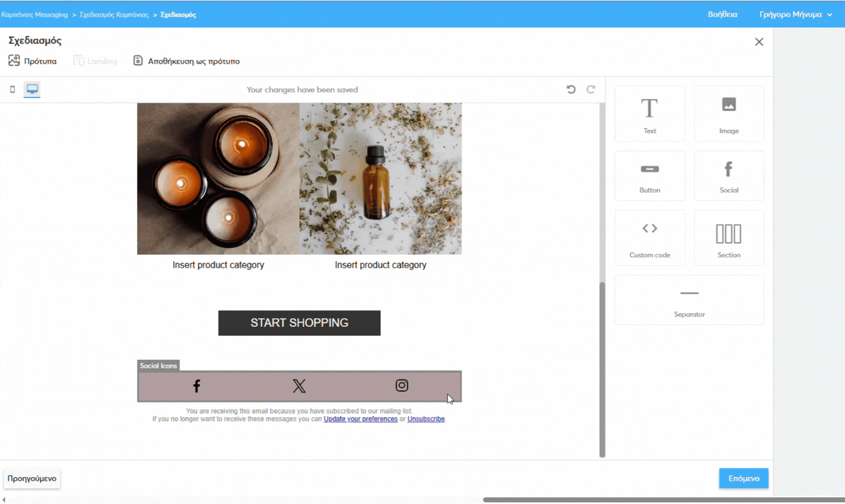The width and height of the screenshot is (845, 504).
Task: Add a Section layout block
Action: click(728, 238)
